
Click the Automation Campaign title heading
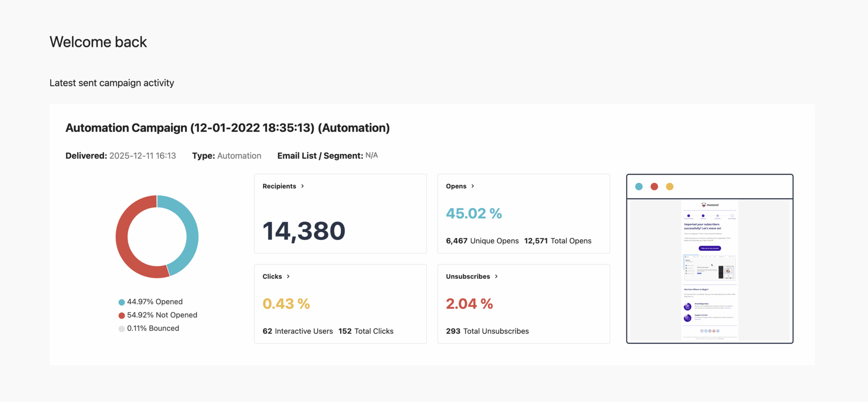[x=228, y=128]
